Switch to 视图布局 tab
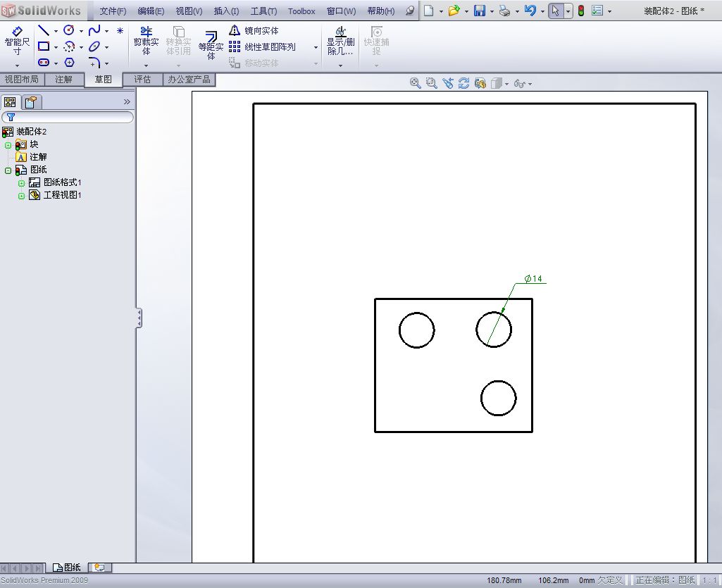The image size is (722, 588). pos(22,79)
